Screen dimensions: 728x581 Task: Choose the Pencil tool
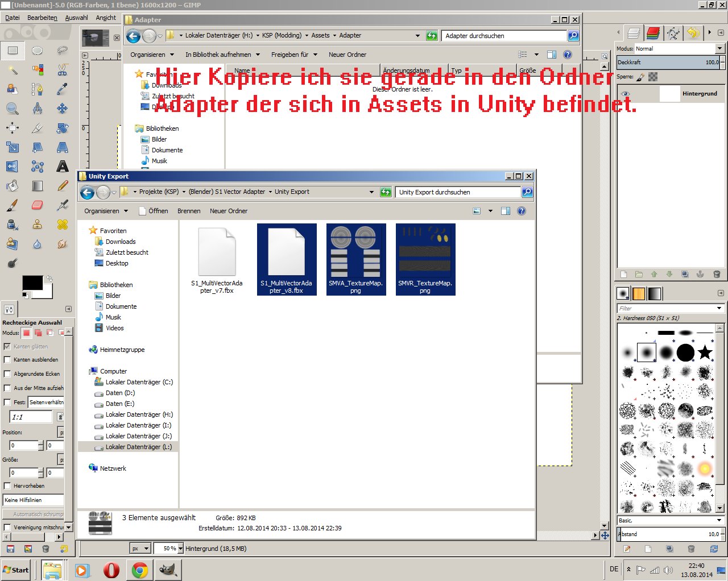[x=63, y=186]
